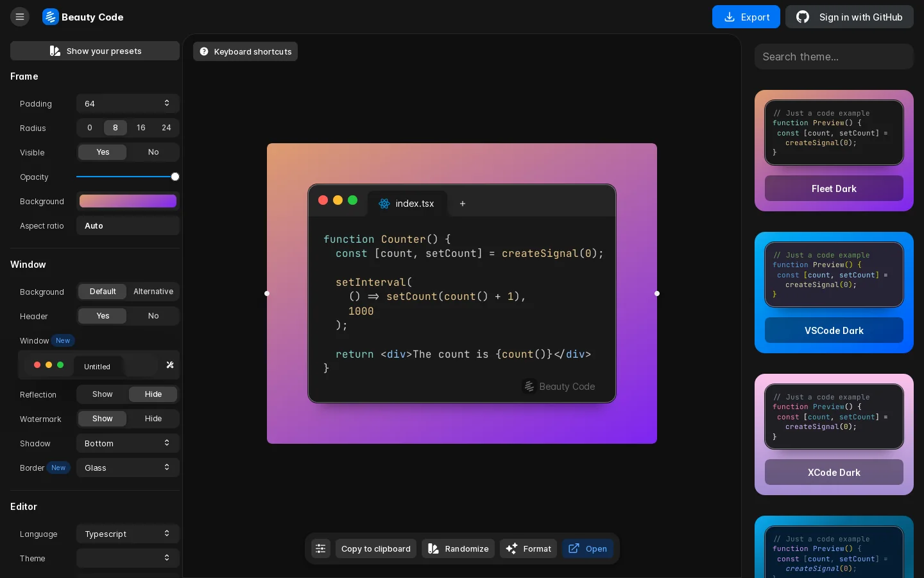Open the hamburger menu icon

coord(20,17)
